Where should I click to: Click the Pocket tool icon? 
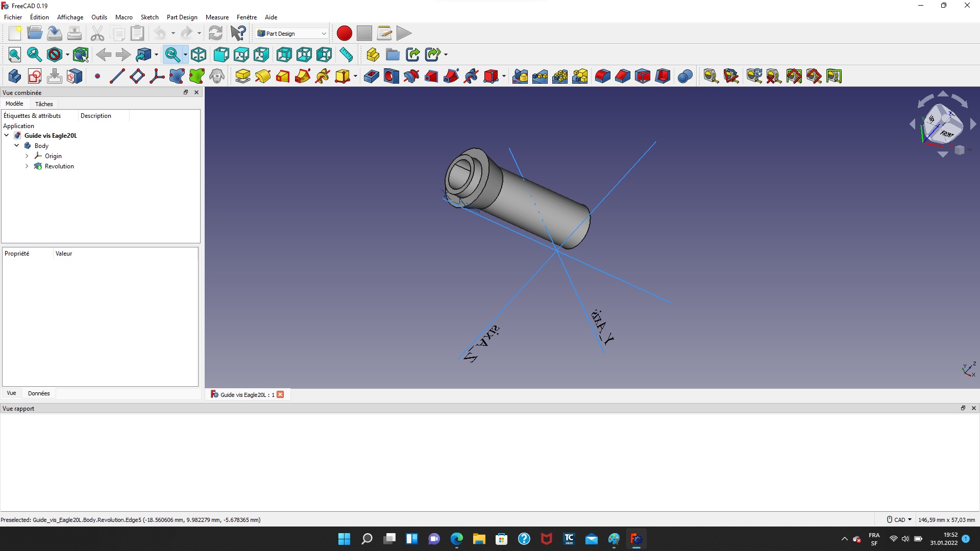[371, 77]
